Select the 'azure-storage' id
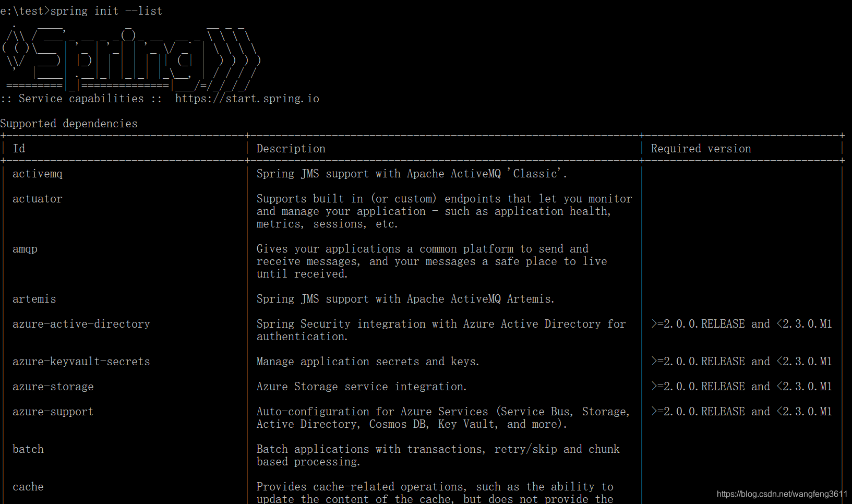 tap(53, 387)
